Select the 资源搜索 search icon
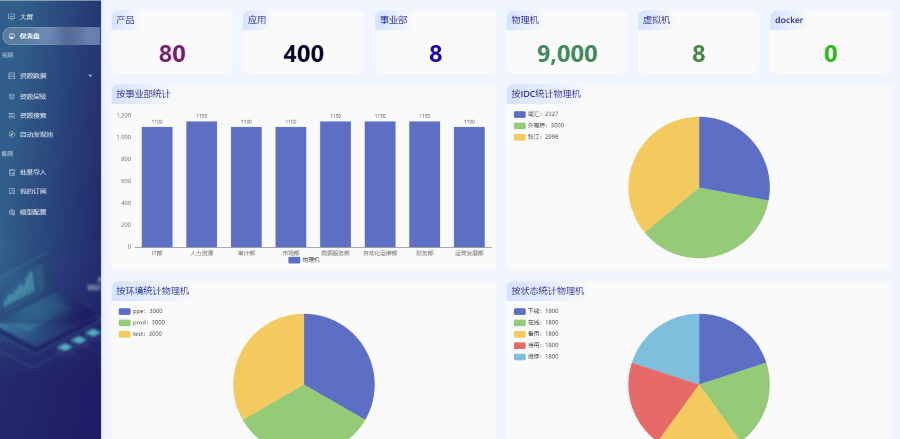Screen dimensions: 900x439 11,115
